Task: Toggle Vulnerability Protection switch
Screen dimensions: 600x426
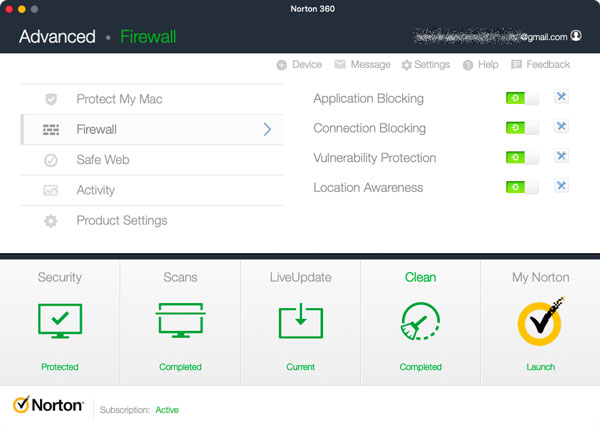Action: tap(522, 157)
